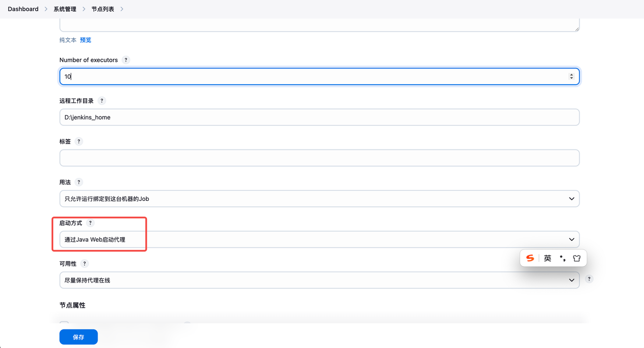
Task: Open 系统管理 breadcrumb item
Action: point(66,9)
